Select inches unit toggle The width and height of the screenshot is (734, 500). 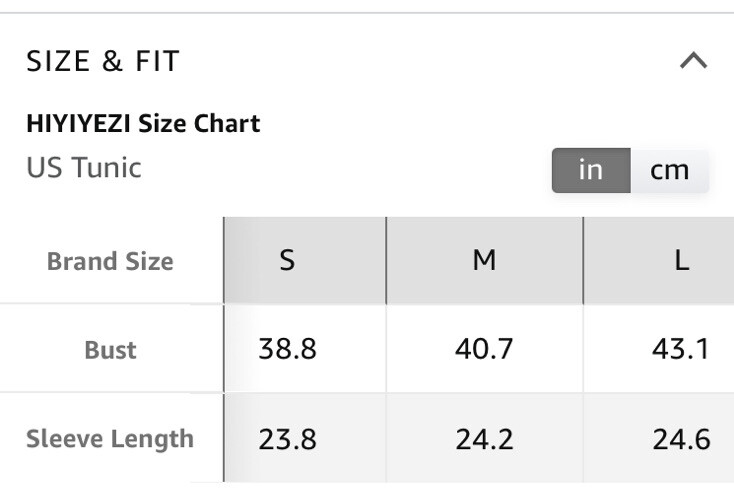591,170
